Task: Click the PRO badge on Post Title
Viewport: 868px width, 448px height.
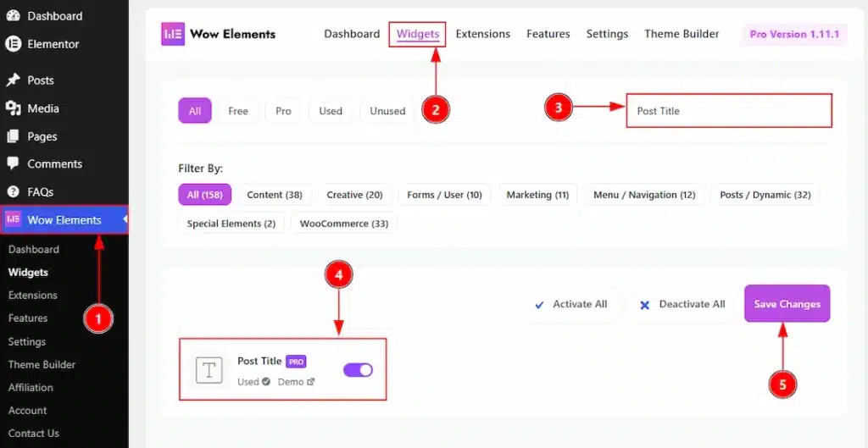Action: (296, 362)
